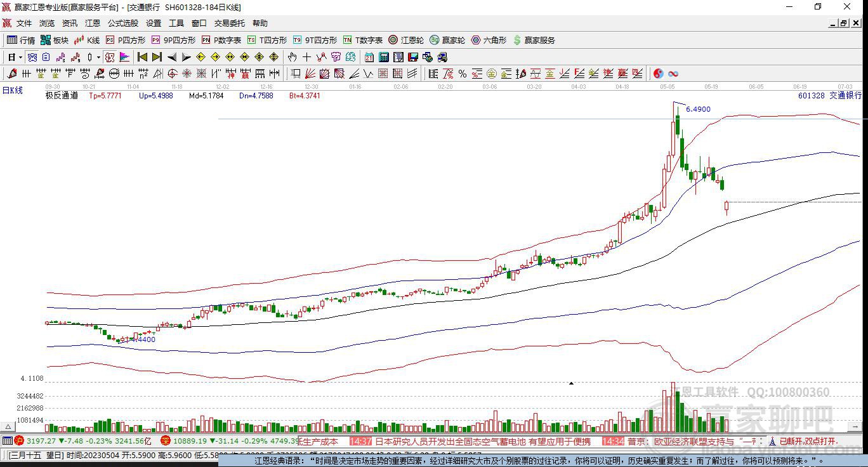The image size is (868, 467).
Task: Click the floppy disk save icon
Action: (413, 57)
